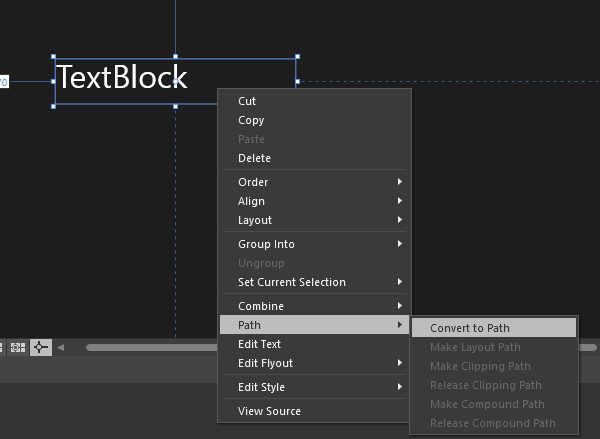The image size is (600, 439).
Task: Click the Group Into submenu arrow
Action: (x=399, y=244)
